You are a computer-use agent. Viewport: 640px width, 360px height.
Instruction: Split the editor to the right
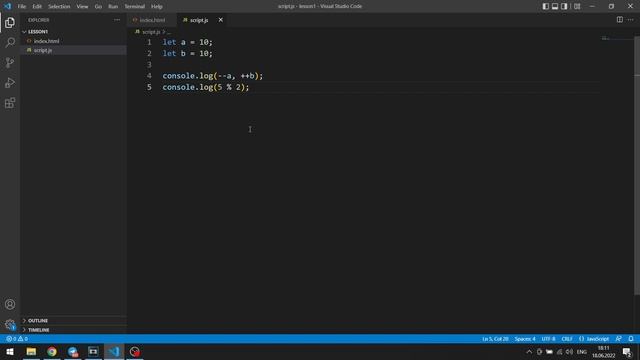tap(620, 20)
